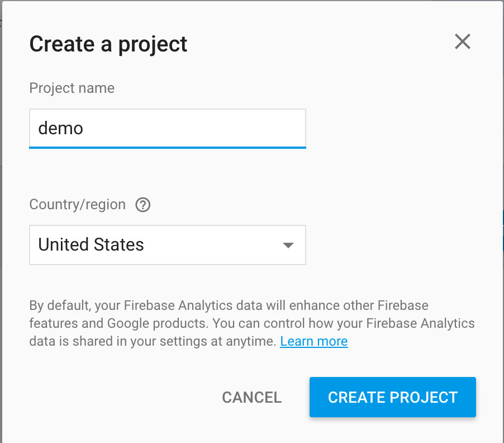
Task: Click the Country/region help question mark icon
Action: [143, 205]
